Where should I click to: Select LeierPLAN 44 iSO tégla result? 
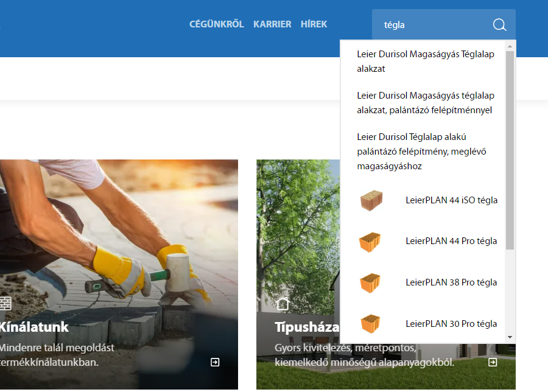[451, 200]
